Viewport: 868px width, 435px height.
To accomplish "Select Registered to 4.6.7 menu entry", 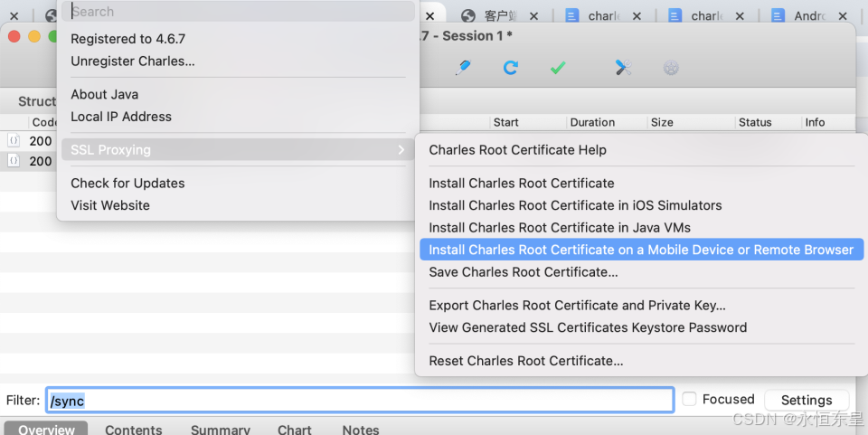I will pyautogui.click(x=127, y=39).
